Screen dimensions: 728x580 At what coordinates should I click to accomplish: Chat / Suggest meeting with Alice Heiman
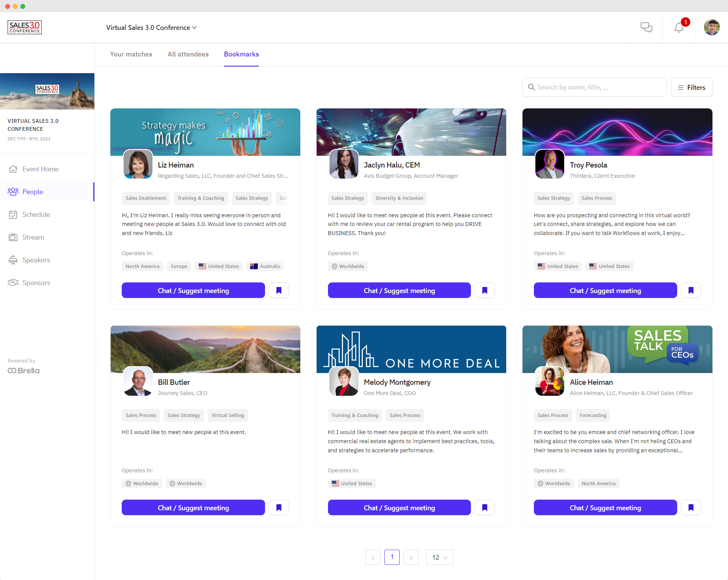click(x=605, y=508)
